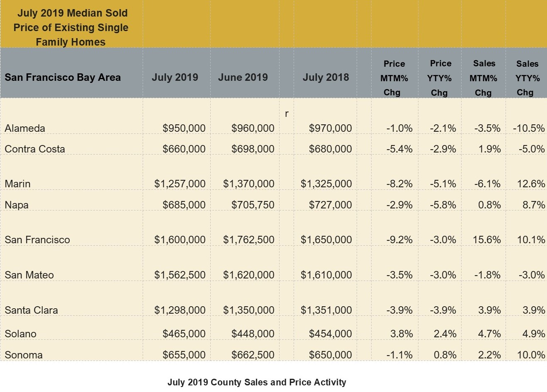This screenshot has width=547, height=392.
Task: Select the Price MTM% Chg header
Action: tap(394, 78)
